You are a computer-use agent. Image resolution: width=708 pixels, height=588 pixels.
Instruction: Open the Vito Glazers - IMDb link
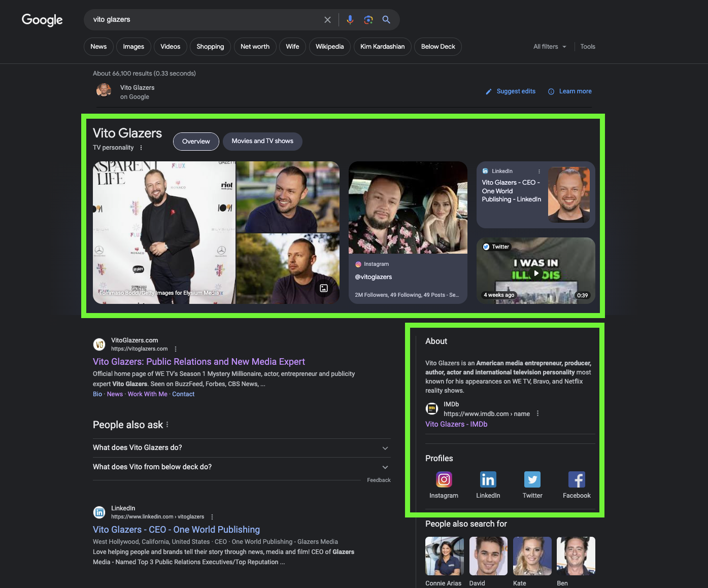tap(456, 424)
